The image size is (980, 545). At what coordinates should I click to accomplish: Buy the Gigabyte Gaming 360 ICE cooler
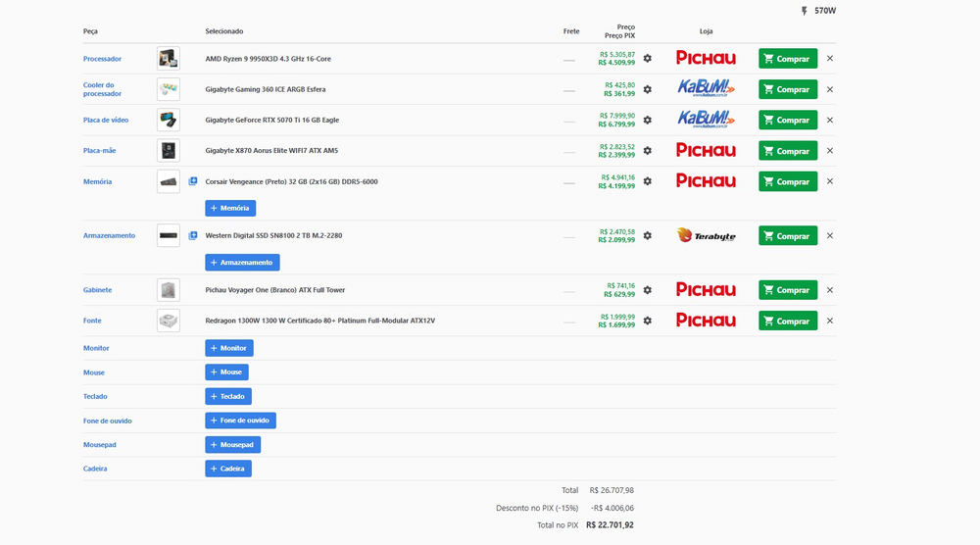pos(788,89)
